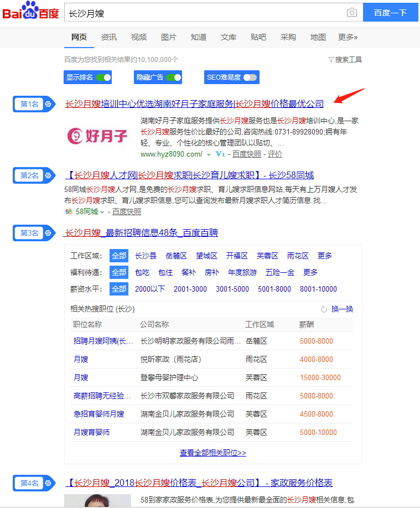Viewport: 420px width, 508px height.
Task: Click the refresh icon on 第3名 badge
Action: point(48,233)
